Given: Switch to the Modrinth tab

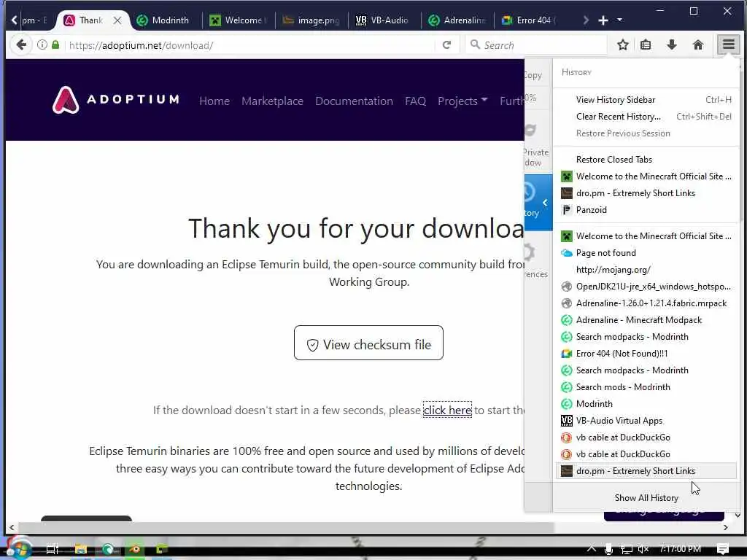Looking at the screenshot, I should tap(163, 20).
